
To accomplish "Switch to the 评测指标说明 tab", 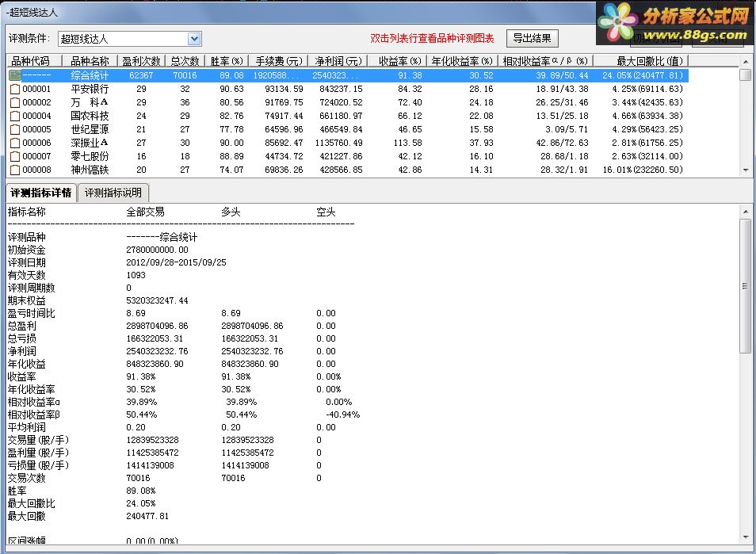I will [113, 193].
